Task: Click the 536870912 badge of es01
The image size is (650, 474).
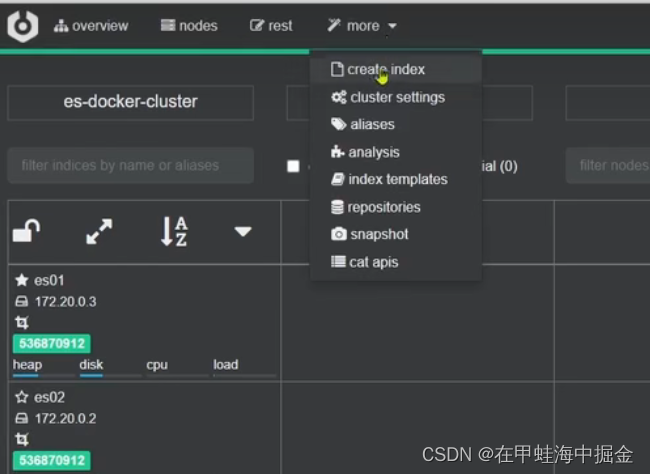Action: pyautogui.click(x=52, y=343)
